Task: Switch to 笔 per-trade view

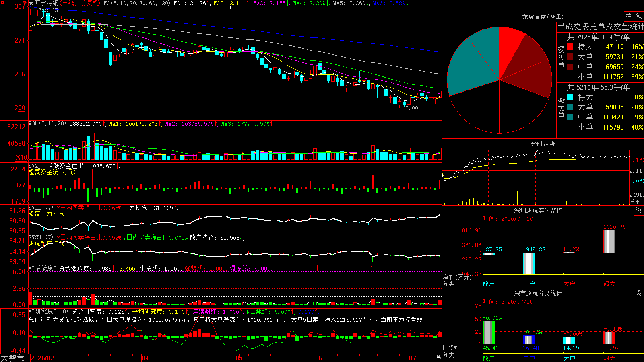Action: coord(639,16)
